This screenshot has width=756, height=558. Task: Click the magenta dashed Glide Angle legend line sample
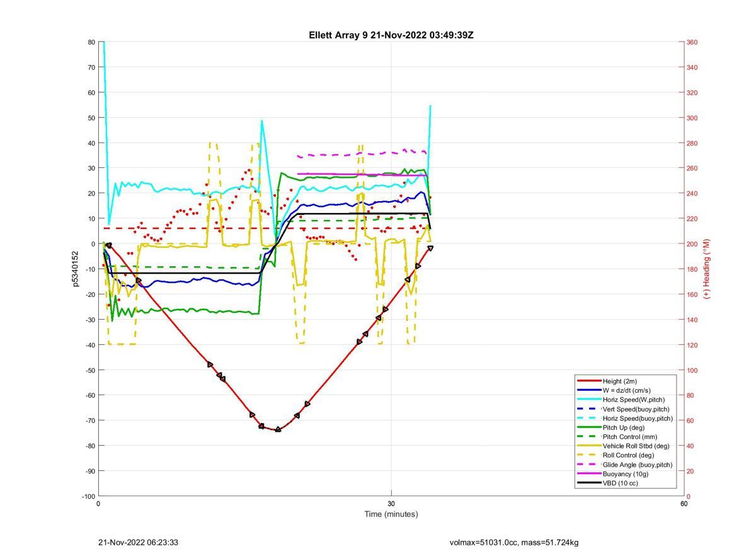tap(588, 465)
